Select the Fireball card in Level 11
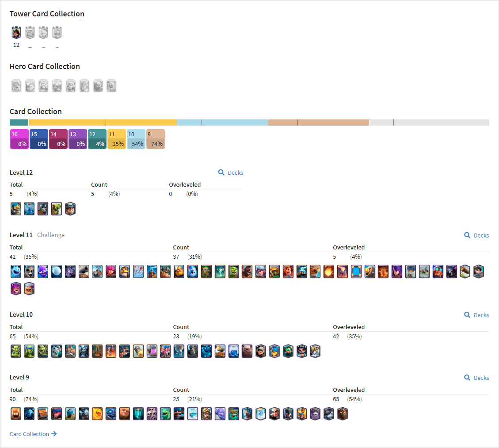 coord(329,271)
